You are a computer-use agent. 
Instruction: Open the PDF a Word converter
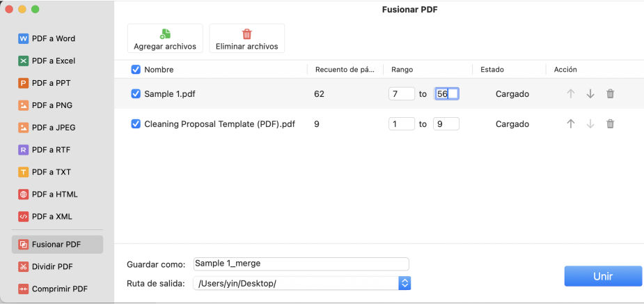pyautogui.click(x=47, y=38)
